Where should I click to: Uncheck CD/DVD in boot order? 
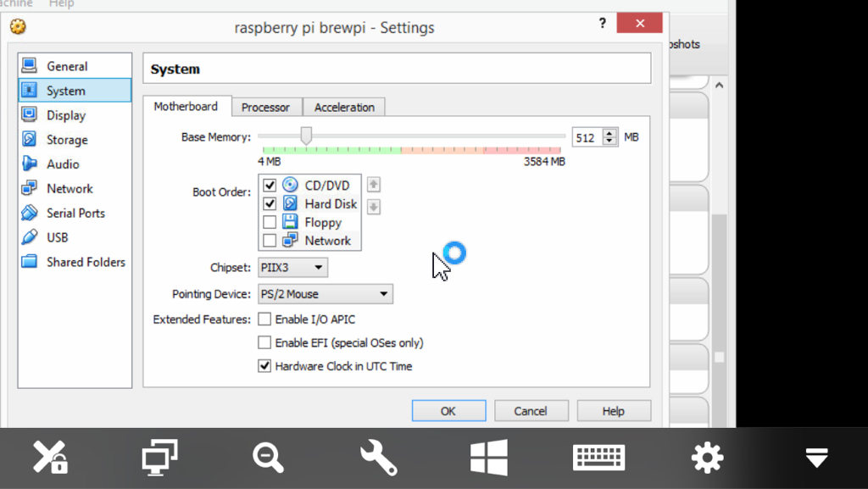point(270,185)
